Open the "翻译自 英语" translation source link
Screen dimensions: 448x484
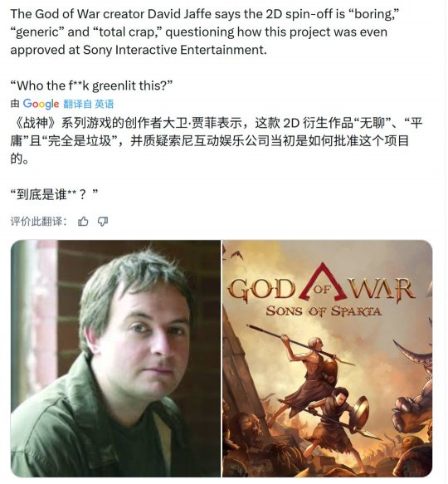[89, 104]
